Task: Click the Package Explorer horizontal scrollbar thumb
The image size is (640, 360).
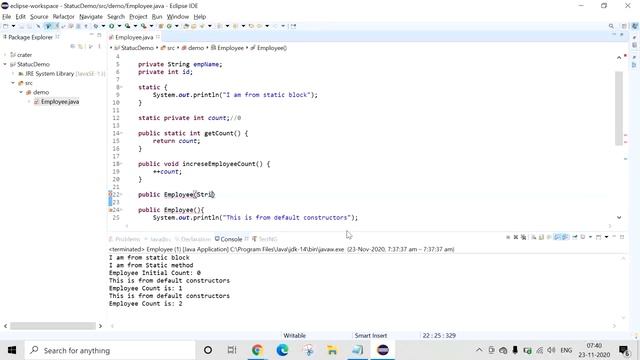Action: click(x=53, y=326)
